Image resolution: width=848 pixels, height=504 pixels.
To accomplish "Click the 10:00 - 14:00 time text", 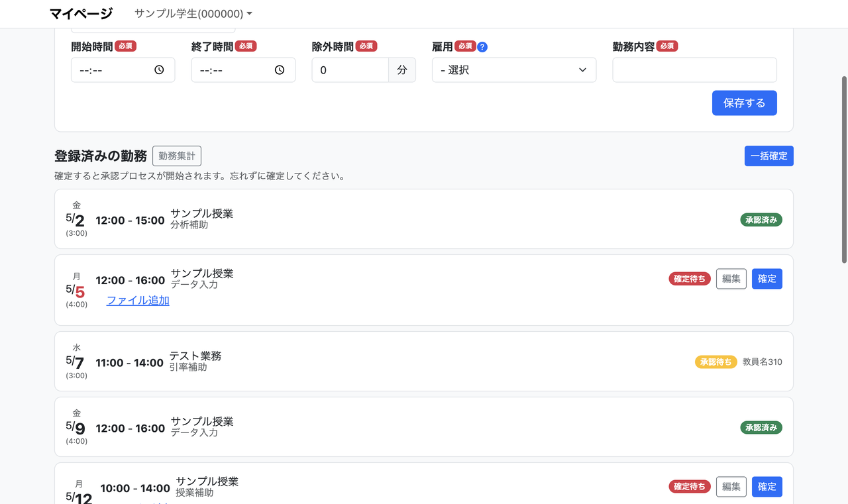I will click(x=135, y=488).
